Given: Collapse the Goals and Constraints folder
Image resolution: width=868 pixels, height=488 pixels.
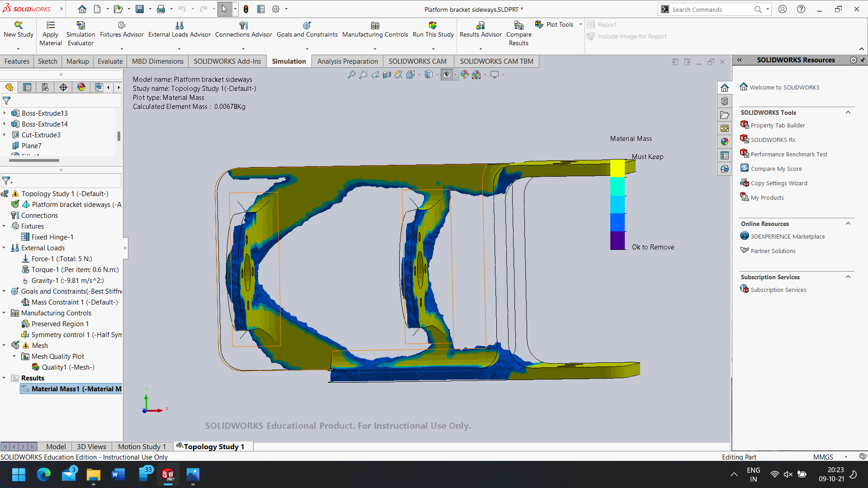Looking at the screenshot, I should tap(4, 291).
